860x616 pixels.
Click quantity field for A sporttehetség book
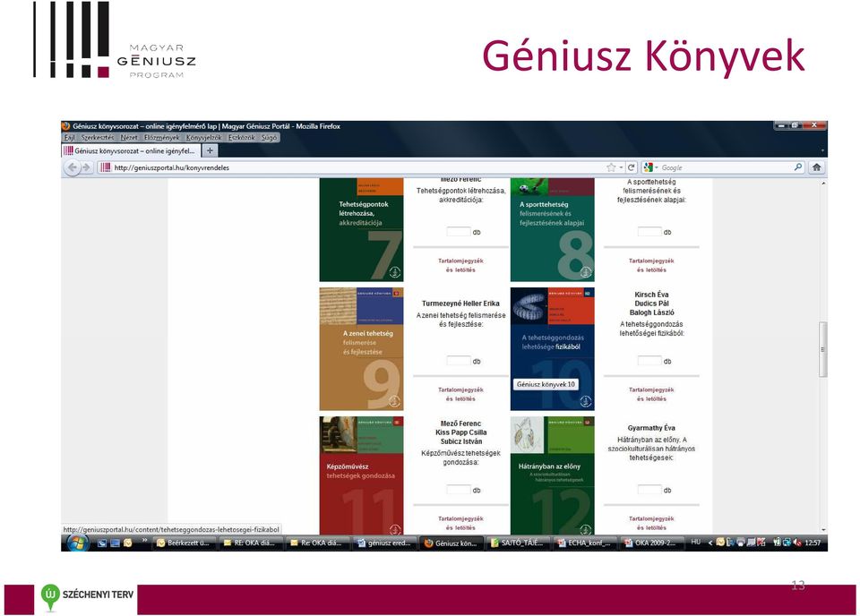pos(649,231)
